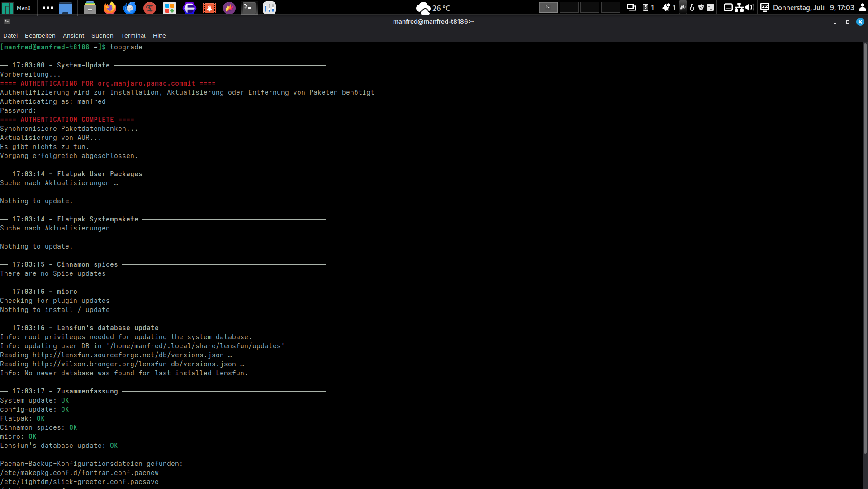Open the Ansicht menu
This screenshot has height=489, width=868.
[x=74, y=35]
